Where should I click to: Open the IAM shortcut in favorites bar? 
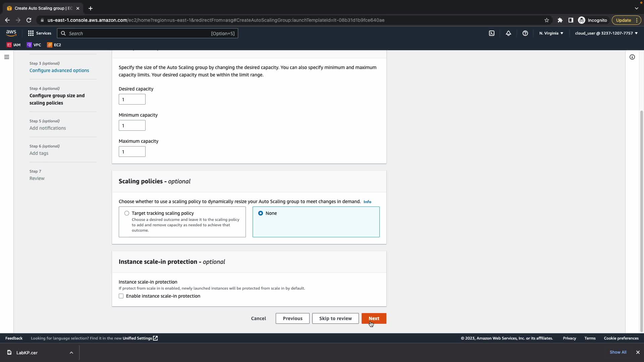[13, 45]
